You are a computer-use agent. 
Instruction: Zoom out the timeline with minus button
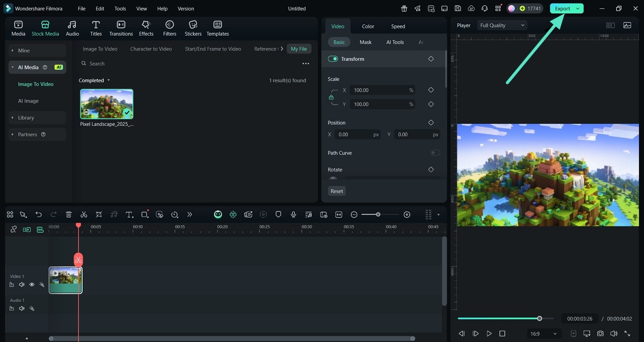tap(354, 215)
